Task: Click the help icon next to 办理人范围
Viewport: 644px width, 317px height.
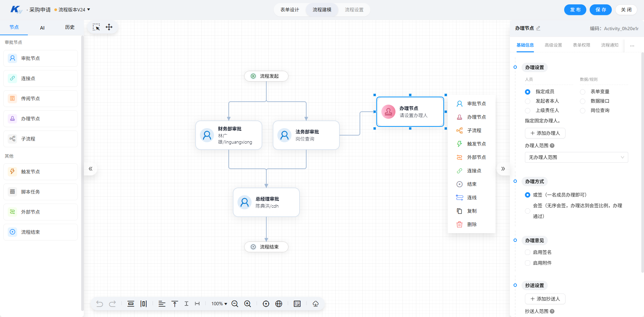Action: pos(552,146)
